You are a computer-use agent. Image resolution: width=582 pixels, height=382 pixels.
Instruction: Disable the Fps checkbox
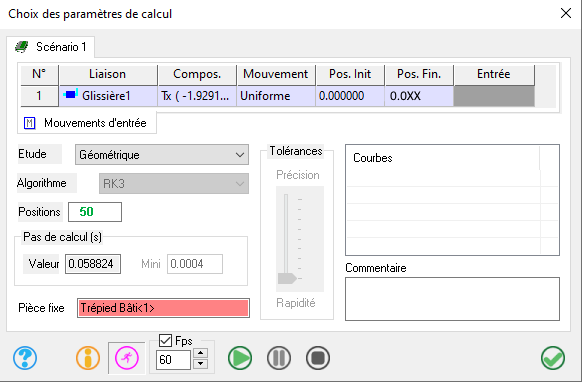tap(165, 340)
